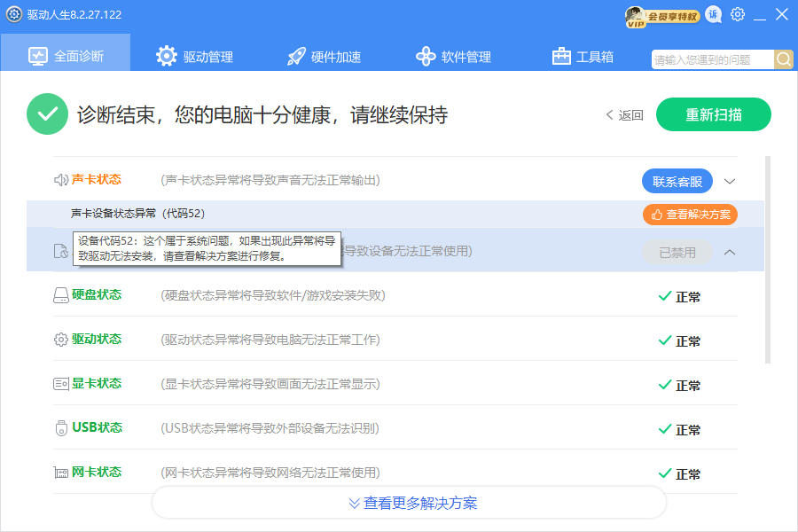Open the 硬件加速 tab
Image resolution: width=798 pixels, height=532 pixels.
pyautogui.click(x=324, y=56)
